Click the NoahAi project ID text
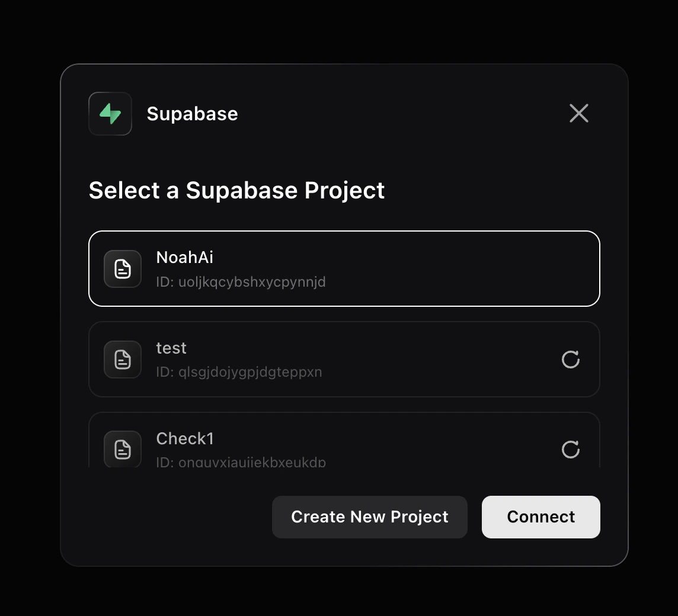The height and width of the screenshot is (616, 678). [241, 282]
